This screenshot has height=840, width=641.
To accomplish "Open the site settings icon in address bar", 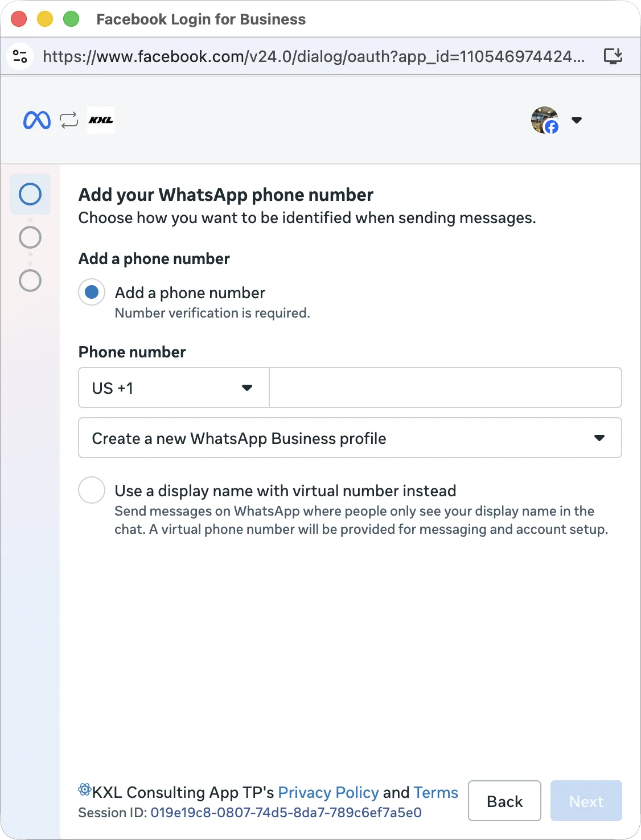I will click(20, 56).
